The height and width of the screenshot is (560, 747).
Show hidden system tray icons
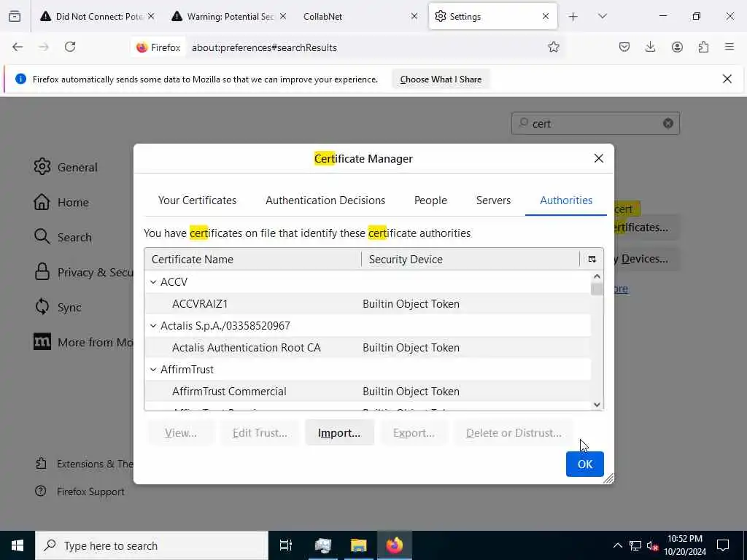617,545
